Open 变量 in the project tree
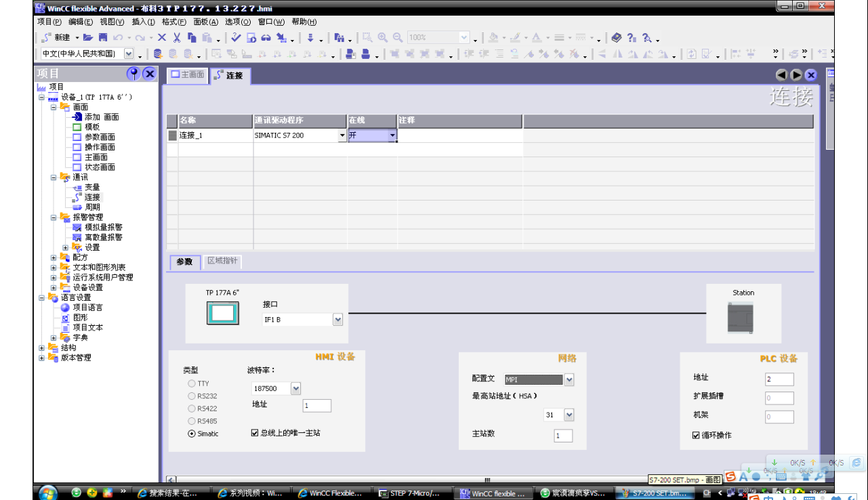The height and width of the screenshot is (500, 868). pyautogui.click(x=92, y=187)
